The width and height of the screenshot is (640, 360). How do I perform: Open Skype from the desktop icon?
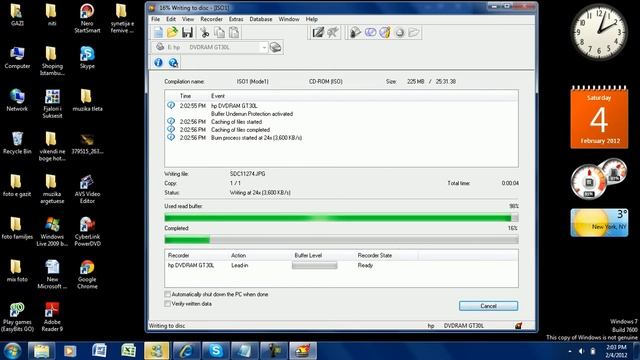click(87, 57)
